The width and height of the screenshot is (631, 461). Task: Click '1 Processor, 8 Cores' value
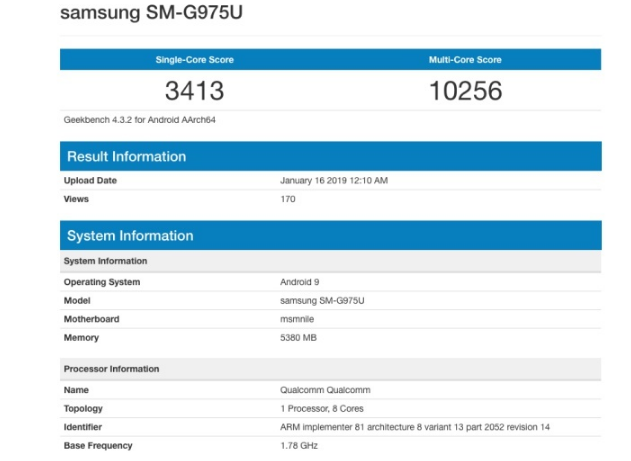click(x=322, y=408)
